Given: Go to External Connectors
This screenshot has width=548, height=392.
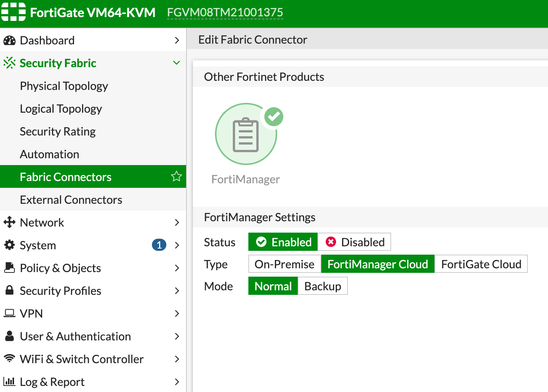Looking at the screenshot, I should coord(71,200).
